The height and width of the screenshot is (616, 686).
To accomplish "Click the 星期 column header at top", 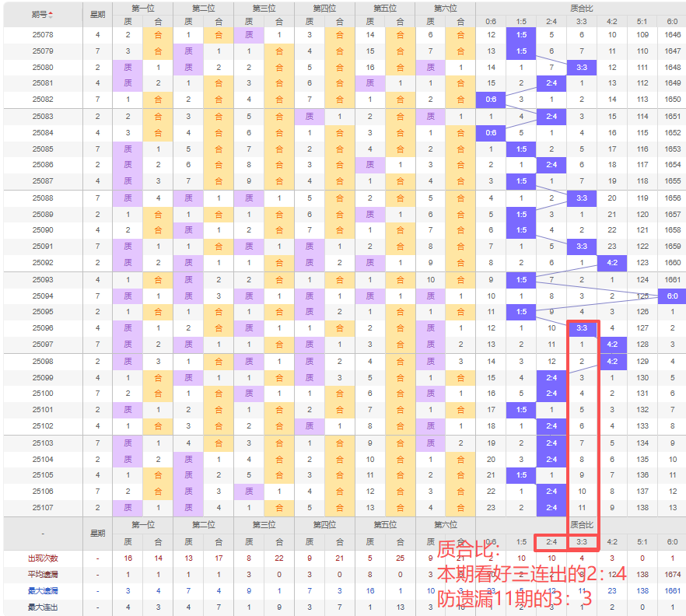I will [97, 15].
